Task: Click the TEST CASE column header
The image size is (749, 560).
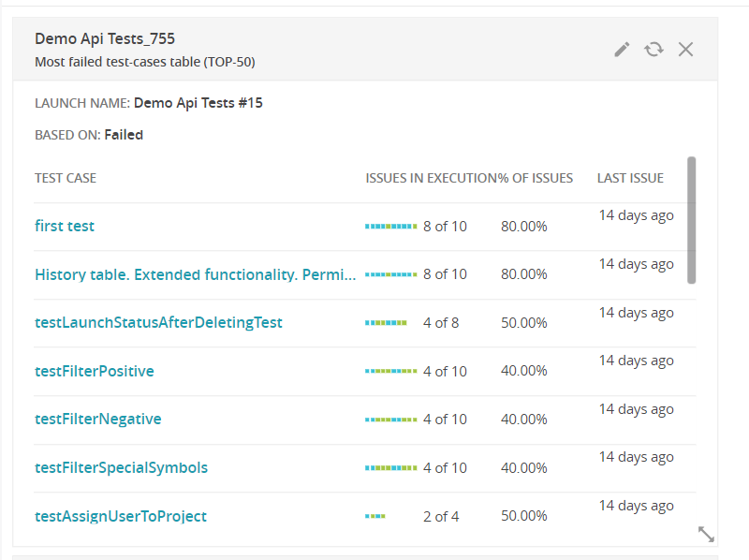Action: 66,178
